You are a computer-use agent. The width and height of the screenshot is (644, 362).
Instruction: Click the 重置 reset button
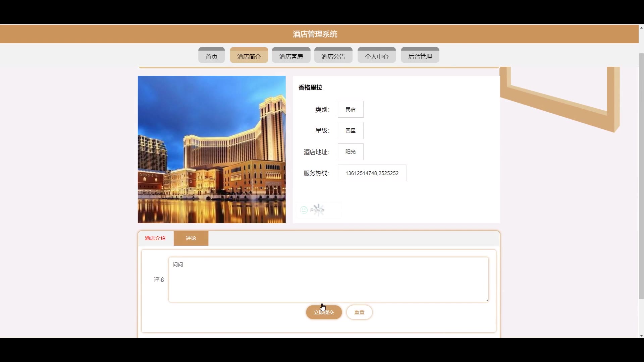click(x=359, y=312)
